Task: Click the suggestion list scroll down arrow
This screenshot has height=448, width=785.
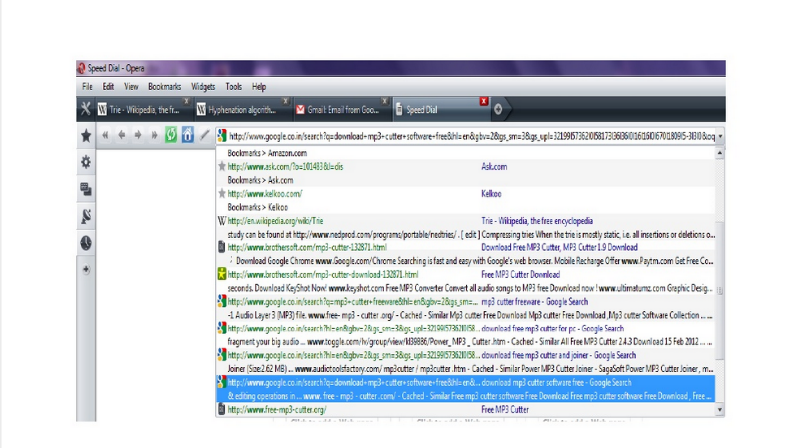Action: point(719,410)
